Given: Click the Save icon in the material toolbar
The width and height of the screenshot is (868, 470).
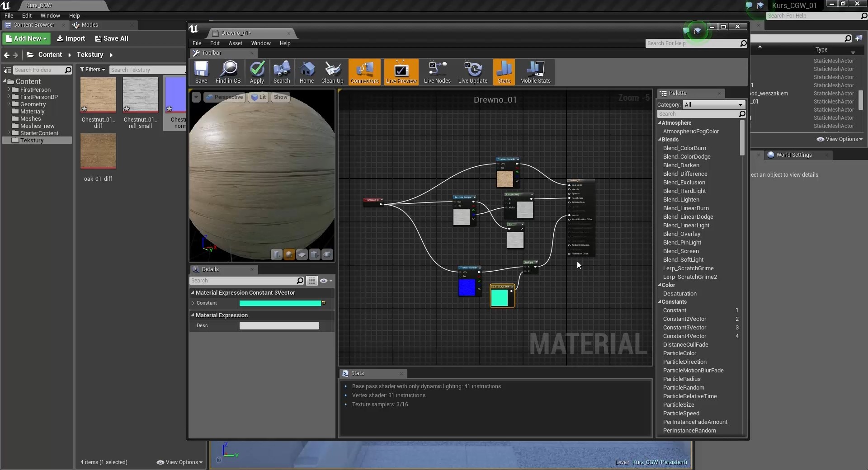Looking at the screenshot, I should tap(201, 72).
